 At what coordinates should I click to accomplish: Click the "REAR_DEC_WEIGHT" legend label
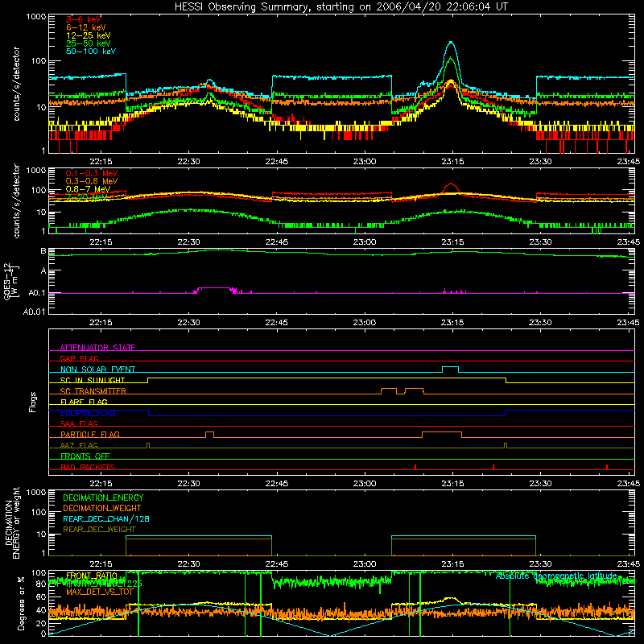coord(99,530)
